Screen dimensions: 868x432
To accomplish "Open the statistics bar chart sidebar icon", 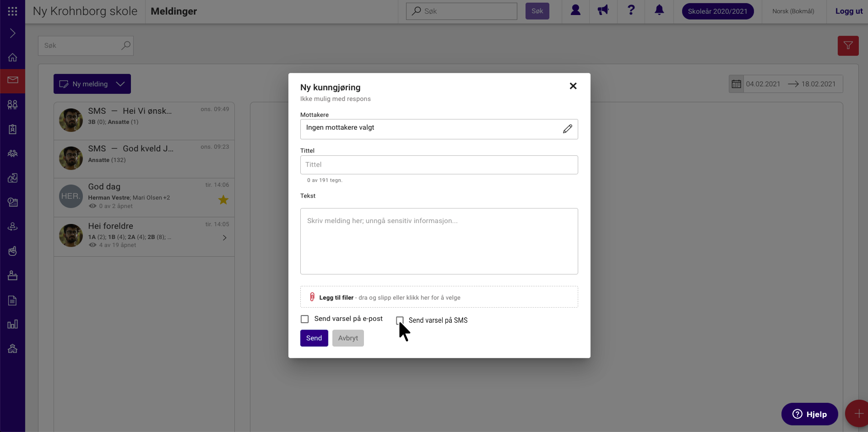I will click(x=13, y=324).
